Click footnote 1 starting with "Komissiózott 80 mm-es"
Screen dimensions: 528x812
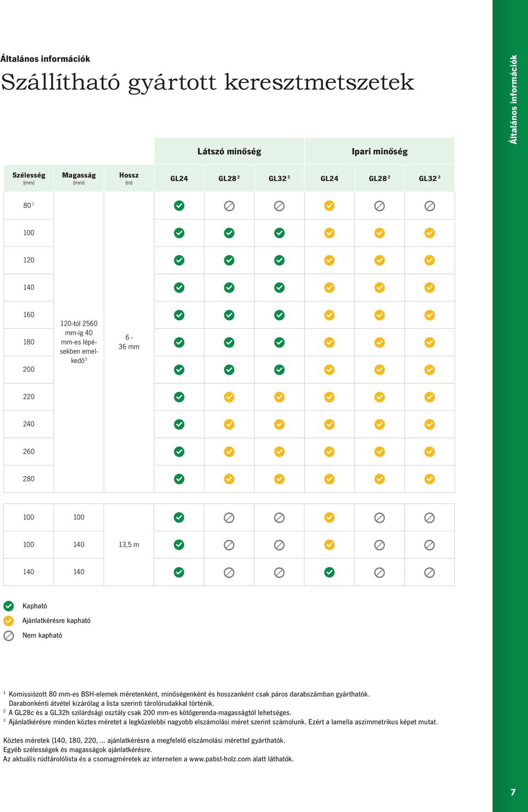click(186, 699)
